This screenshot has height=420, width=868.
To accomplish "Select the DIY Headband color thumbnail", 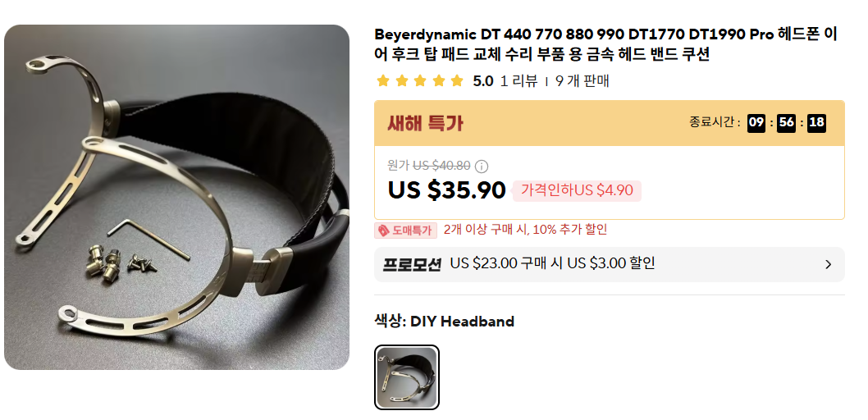I will [407, 377].
